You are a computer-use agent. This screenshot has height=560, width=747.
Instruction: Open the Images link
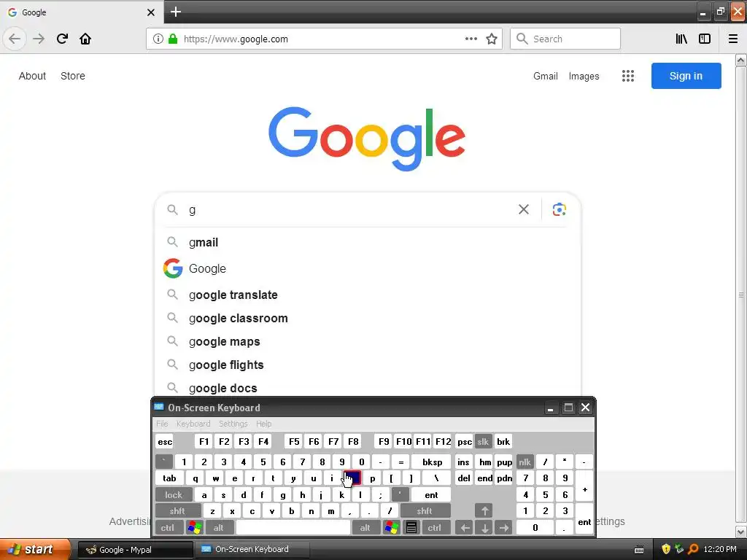pos(584,76)
